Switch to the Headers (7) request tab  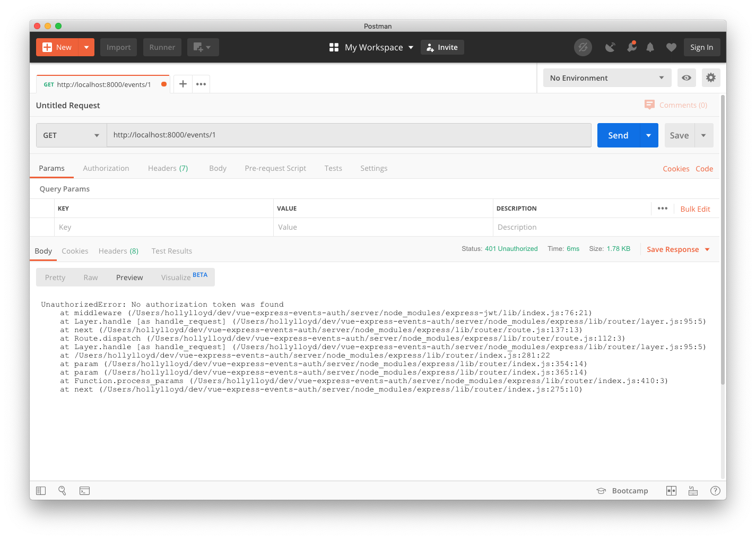pos(168,168)
